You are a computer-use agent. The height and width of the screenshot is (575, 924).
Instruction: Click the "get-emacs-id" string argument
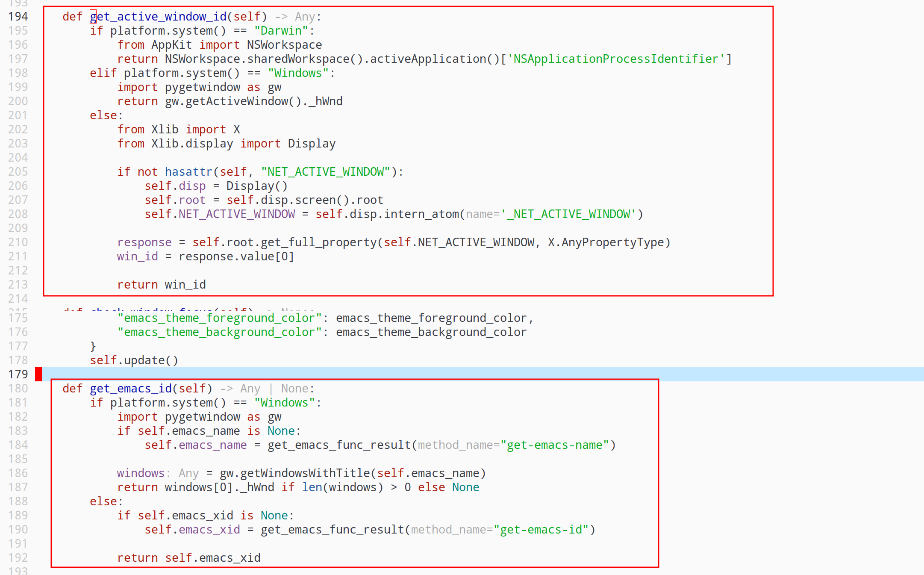[x=541, y=529]
